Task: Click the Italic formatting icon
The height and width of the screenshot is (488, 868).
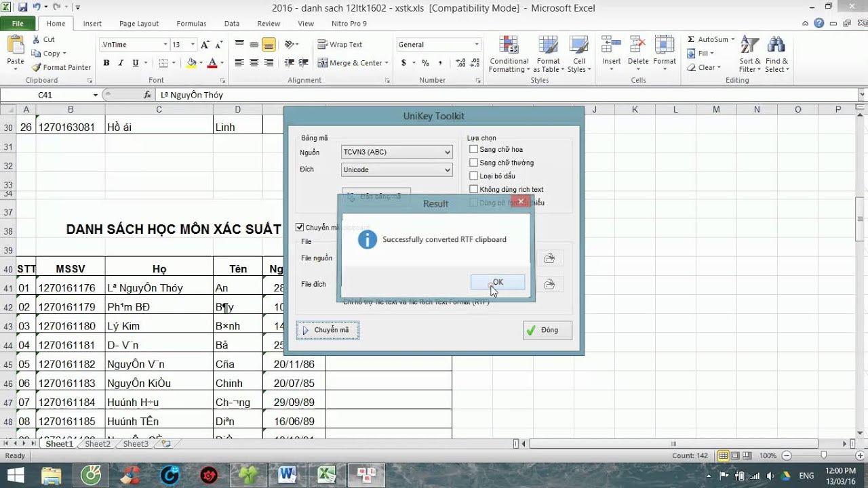Action: click(x=121, y=63)
